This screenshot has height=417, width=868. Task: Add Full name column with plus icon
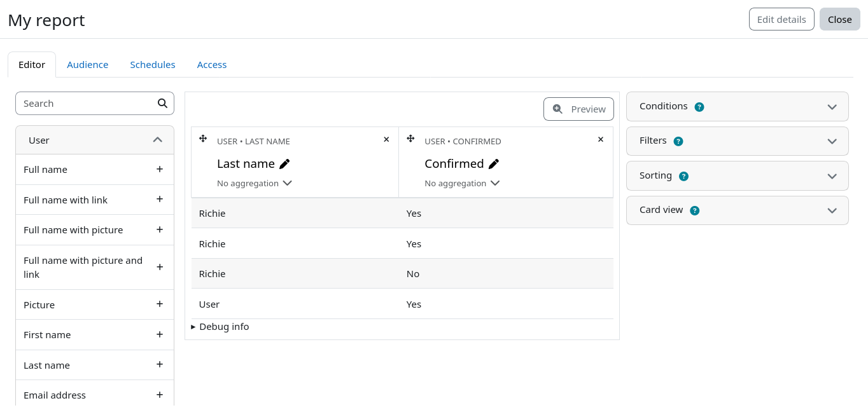click(x=160, y=169)
